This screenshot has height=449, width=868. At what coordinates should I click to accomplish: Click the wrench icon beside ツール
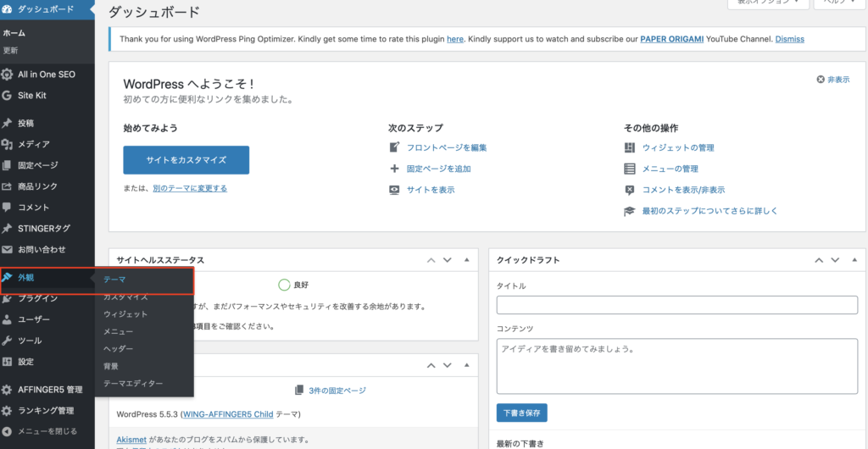point(8,341)
